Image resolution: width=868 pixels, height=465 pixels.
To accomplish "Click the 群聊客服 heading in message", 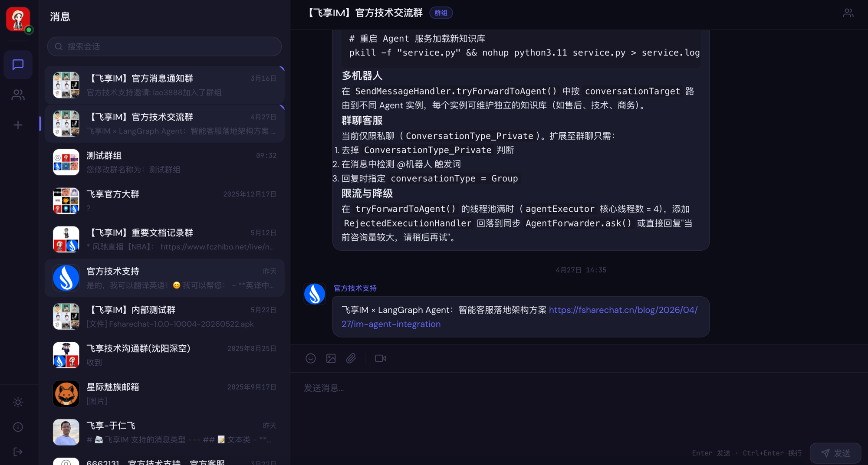I will coord(362,121).
